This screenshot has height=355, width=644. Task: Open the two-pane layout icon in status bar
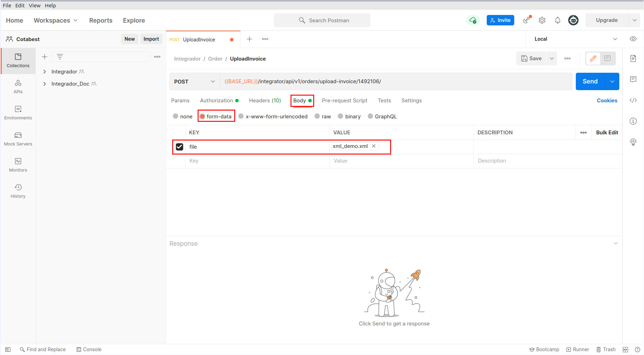(x=625, y=349)
